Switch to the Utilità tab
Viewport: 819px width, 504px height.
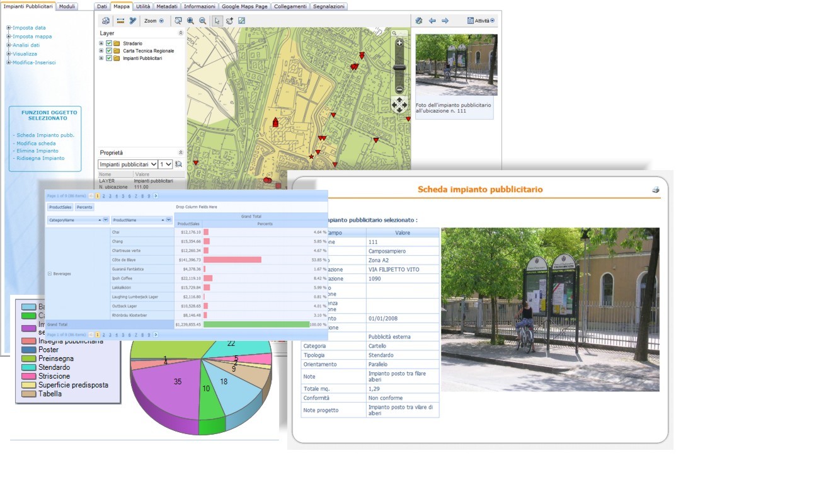pyautogui.click(x=143, y=6)
